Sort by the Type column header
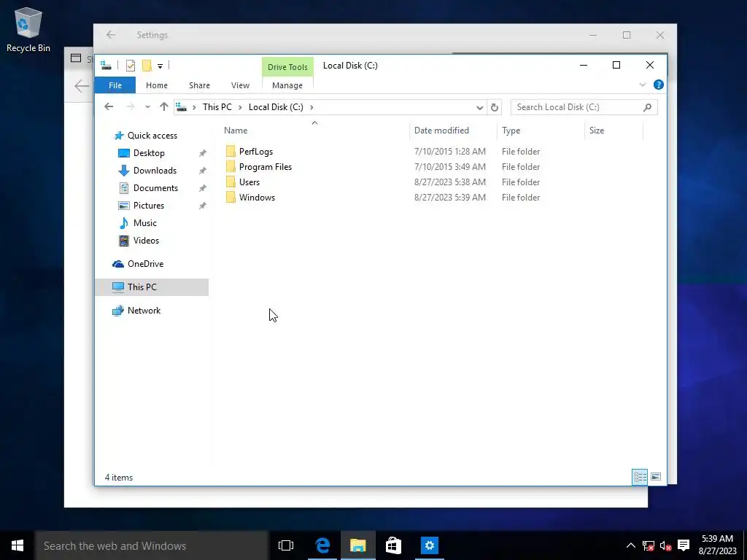 coord(541,131)
